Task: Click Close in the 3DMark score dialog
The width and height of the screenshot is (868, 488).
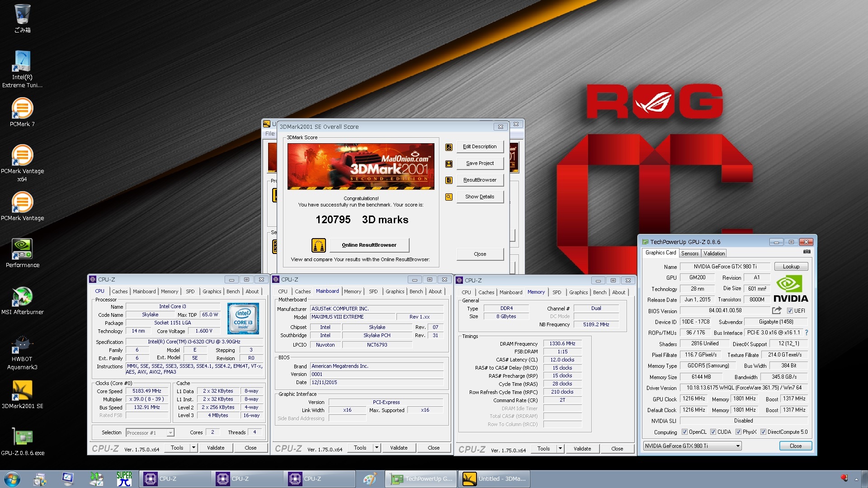Action: pos(480,254)
